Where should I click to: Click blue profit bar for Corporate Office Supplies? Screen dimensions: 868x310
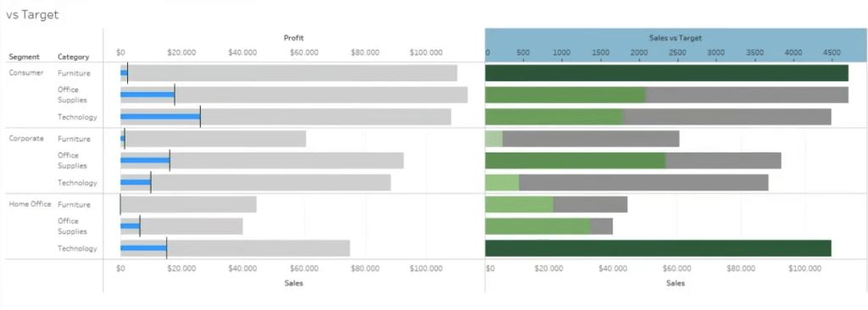tap(145, 161)
